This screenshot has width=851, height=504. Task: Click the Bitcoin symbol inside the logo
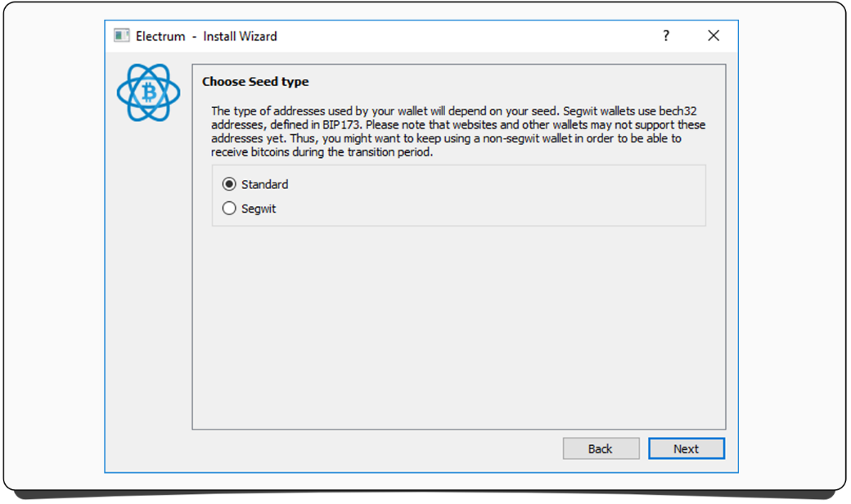(x=148, y=92)
